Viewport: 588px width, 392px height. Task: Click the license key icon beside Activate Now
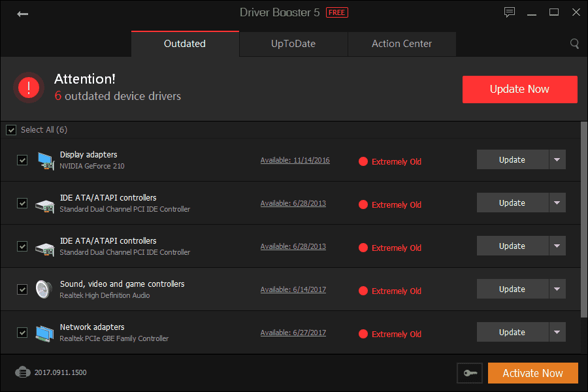pyautogui.click(x=470, y=372)
